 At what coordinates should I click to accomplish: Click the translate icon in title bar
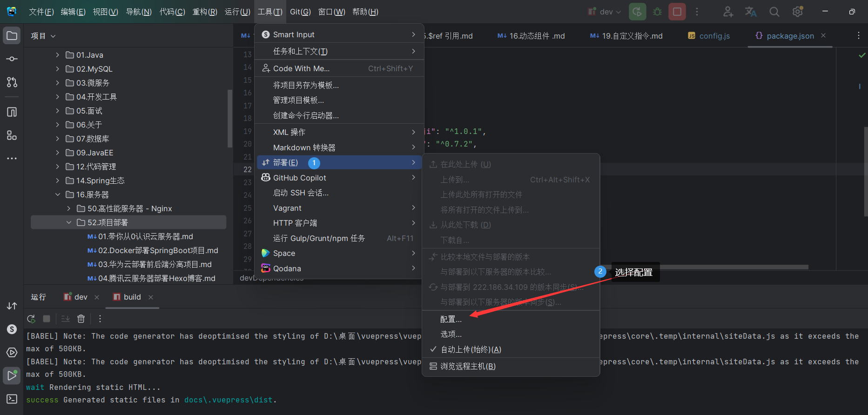(x=751, y=12)
